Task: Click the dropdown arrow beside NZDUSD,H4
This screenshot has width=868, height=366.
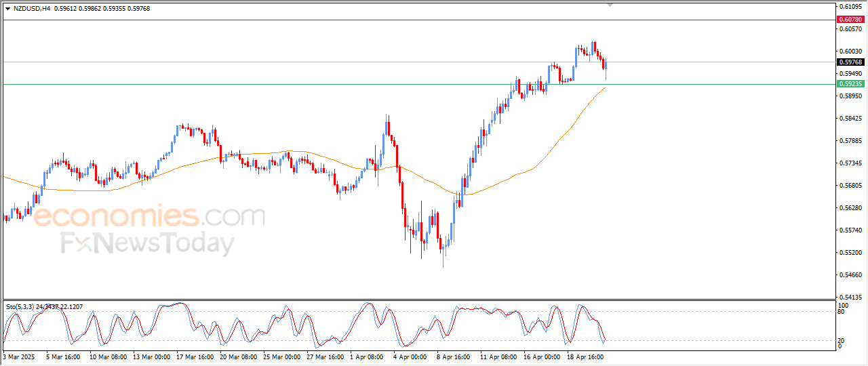Action: click(7, 8)
